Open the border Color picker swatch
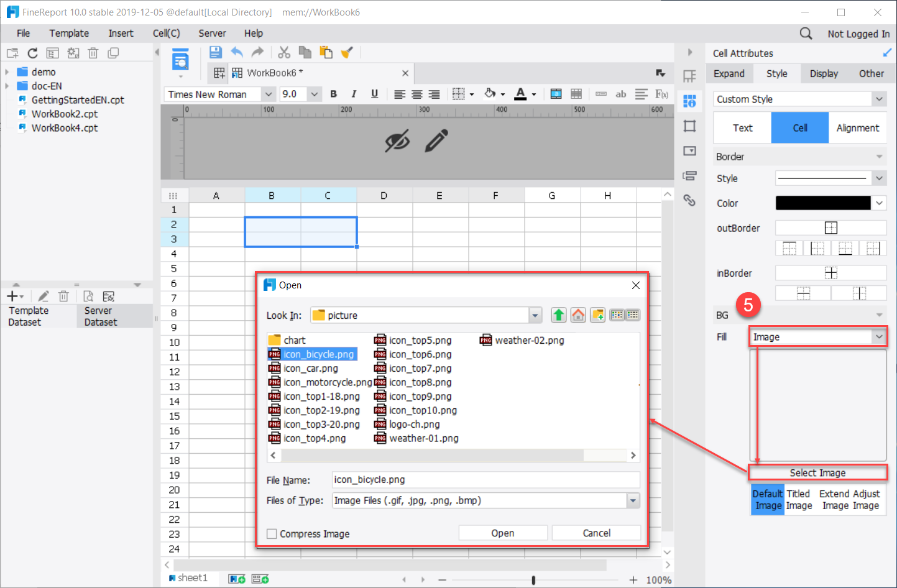Image resolution: width=897 pixels, height=588 pixels. pos(822,203)
